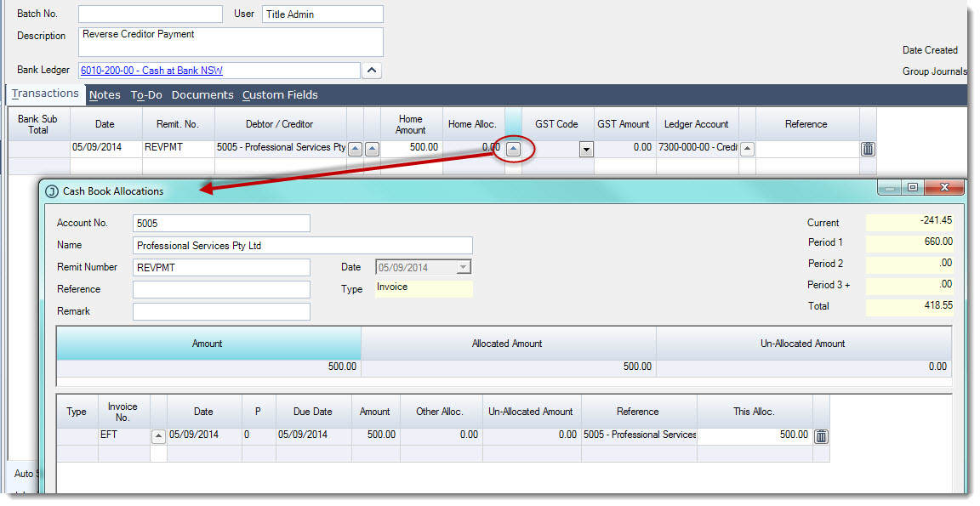
Task: Click the Bank Sub Total column header
Action: coord(38,124)
